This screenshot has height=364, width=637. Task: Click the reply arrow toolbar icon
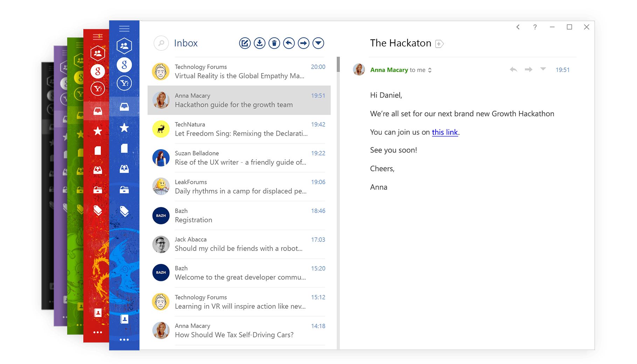(289, 43)
